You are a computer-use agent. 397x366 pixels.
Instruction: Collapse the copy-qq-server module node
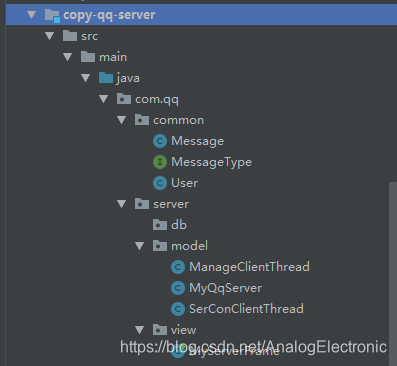(x=32, y=15)
